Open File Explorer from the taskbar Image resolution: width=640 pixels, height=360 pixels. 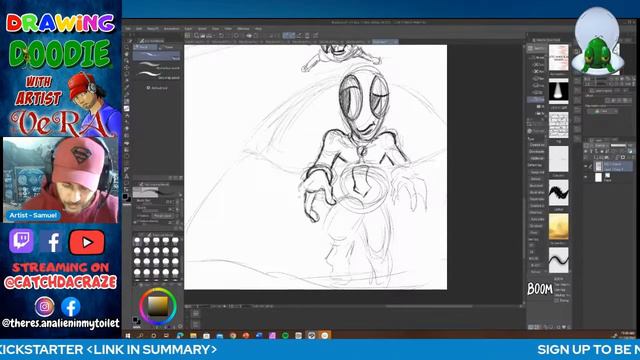click(x=193, y=336)
